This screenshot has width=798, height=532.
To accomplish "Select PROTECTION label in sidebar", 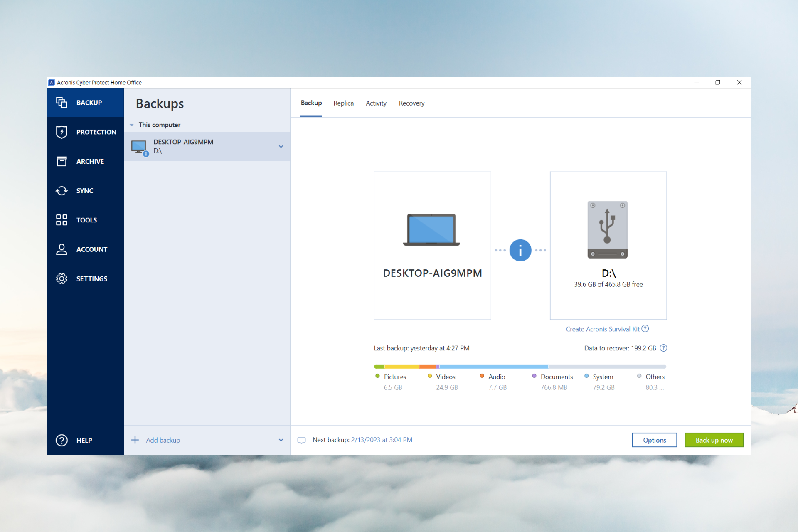I will tap(96, 132).
